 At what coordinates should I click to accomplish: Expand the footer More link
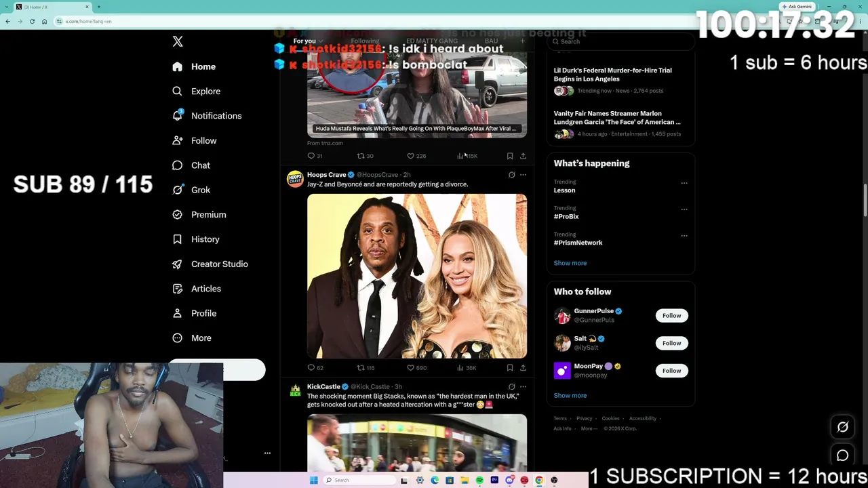[x=589, y=428]
